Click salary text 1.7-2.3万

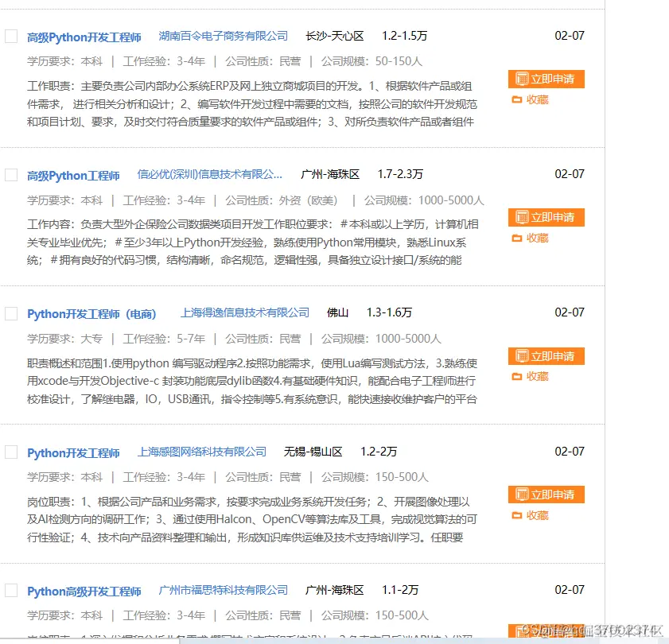coord(400,174)
